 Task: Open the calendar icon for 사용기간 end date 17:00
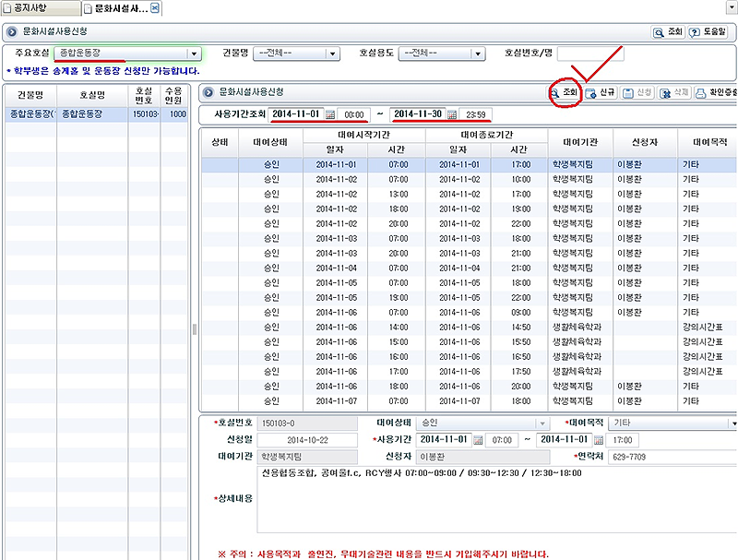598,440
